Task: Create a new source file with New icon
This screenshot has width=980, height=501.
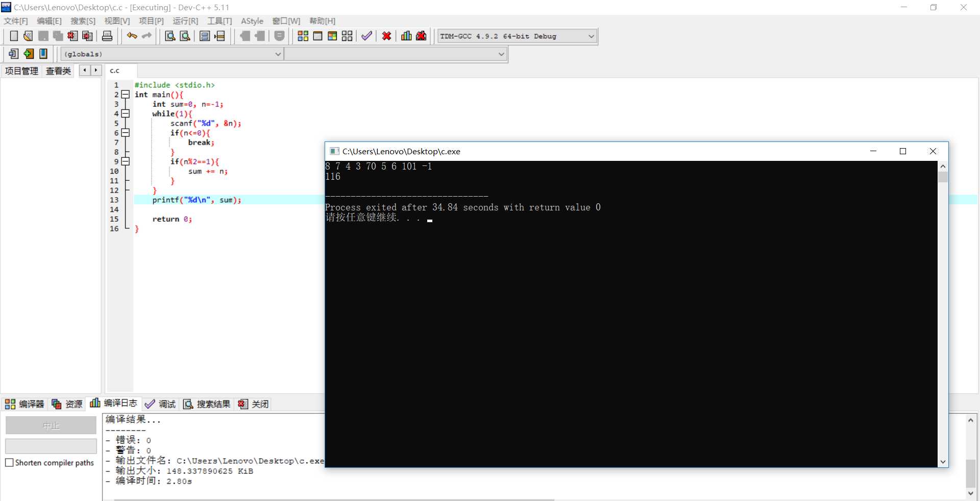Action: [14, 36]
